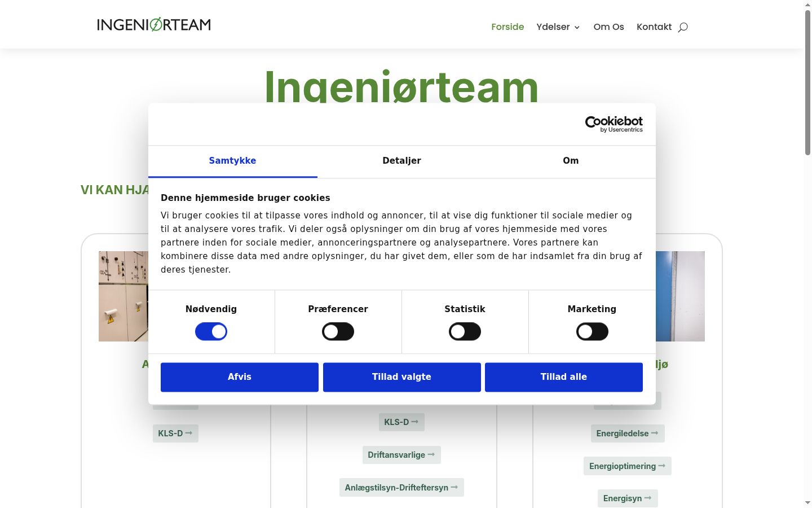Viewport: 812px width, 508px height.
Task: Toggle the Nødvendig cookie switch
Action: 211,331
